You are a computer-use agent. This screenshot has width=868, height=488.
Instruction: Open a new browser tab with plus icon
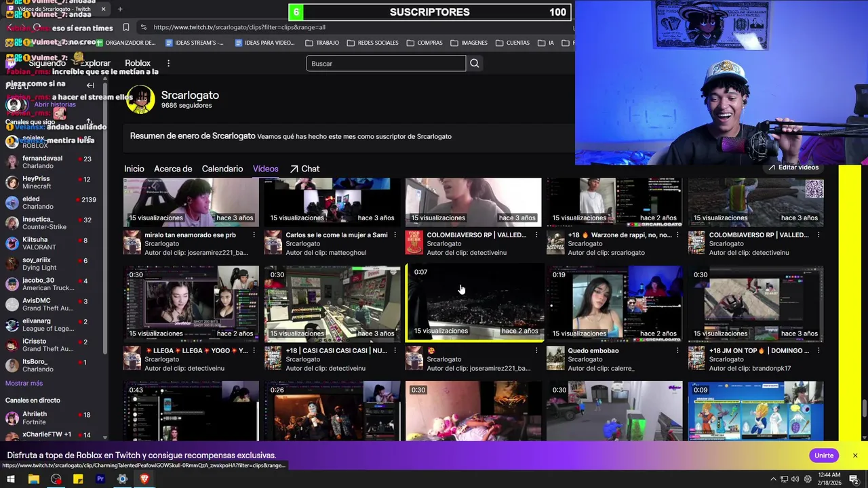click(x=120, y=9)
